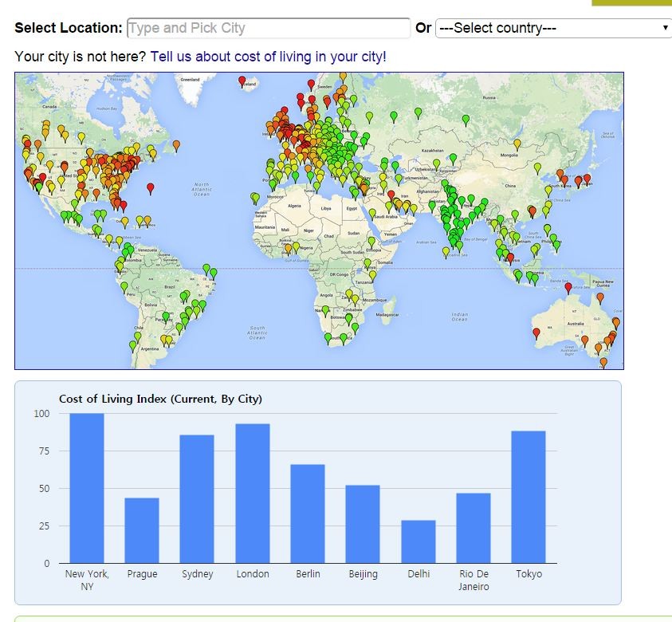The height and width of the screenshot is (622, 672).
Task: Click the New York, NY bar in the chart
Action: pyautogui.click(x=87, y=488)
